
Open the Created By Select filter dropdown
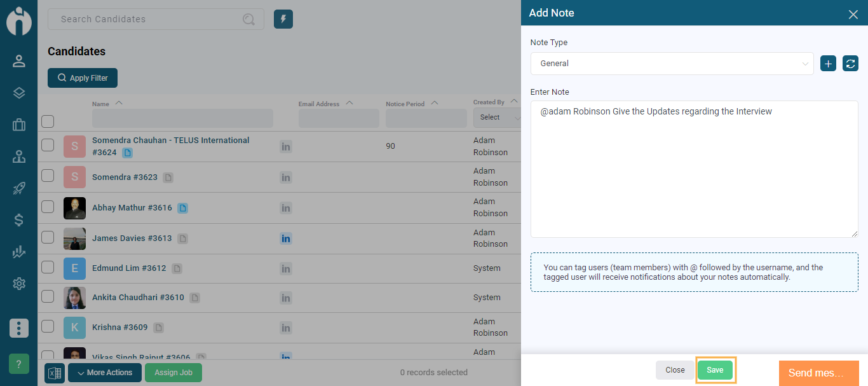pyautogui.click(x=498, y=117)
